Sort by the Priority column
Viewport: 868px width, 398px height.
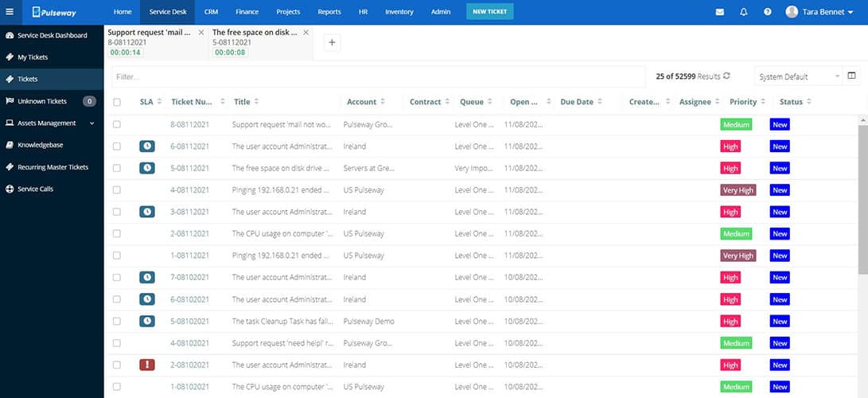click(763, 102)
